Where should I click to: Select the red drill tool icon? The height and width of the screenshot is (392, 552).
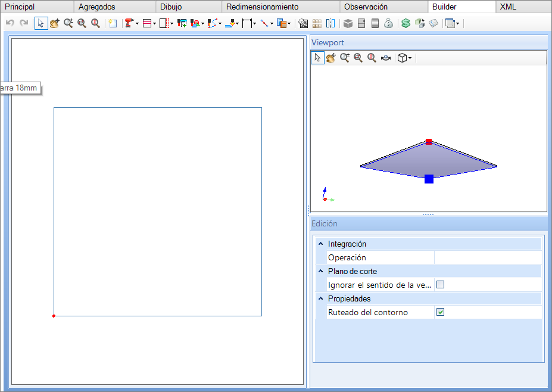coord(129,23)
